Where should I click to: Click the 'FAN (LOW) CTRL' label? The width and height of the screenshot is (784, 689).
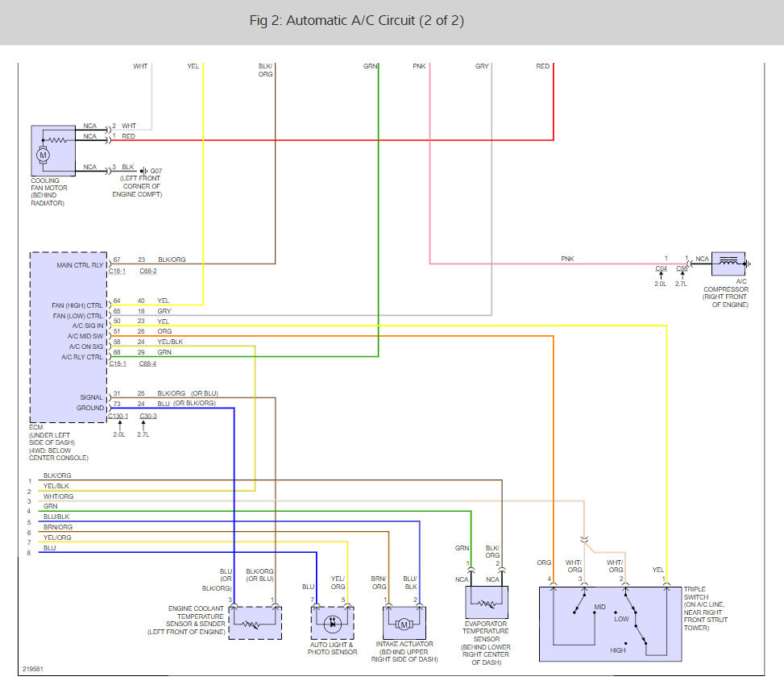pos(77,316)
